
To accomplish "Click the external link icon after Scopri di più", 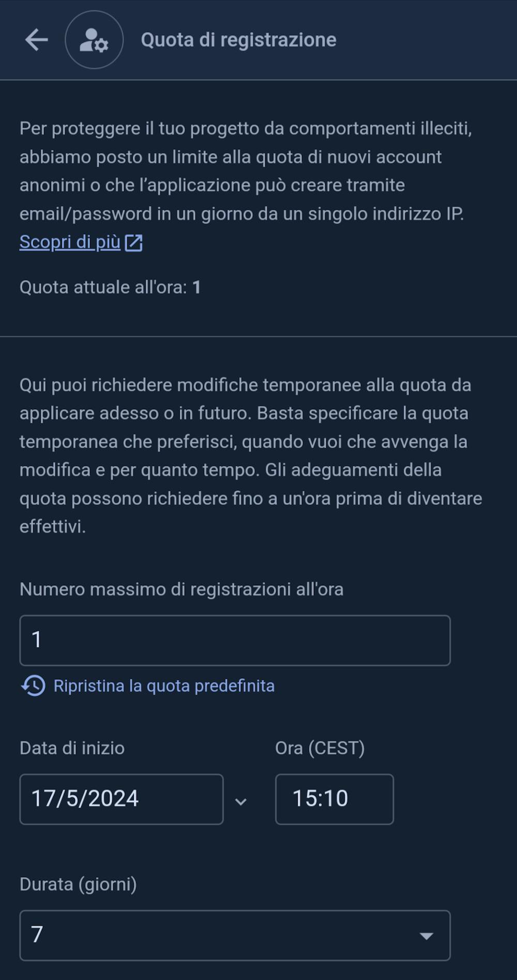I will tap(133, 242).
